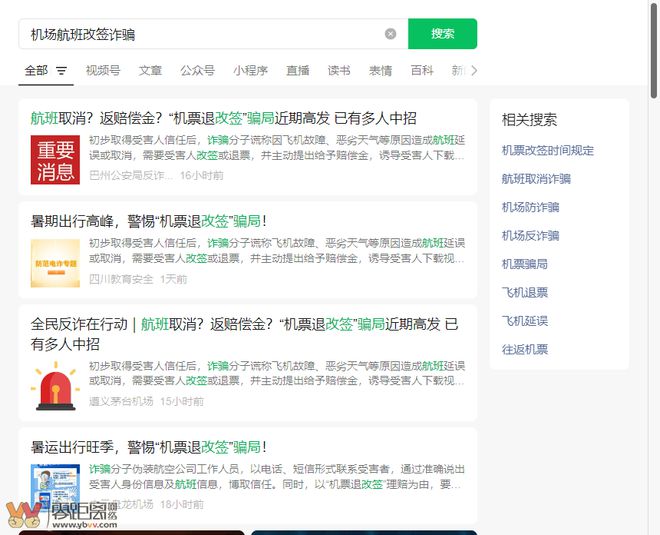Open the 公众号 tab
Image resolution: width=660 pixels, height=535 pixels.
pos(197,71)
